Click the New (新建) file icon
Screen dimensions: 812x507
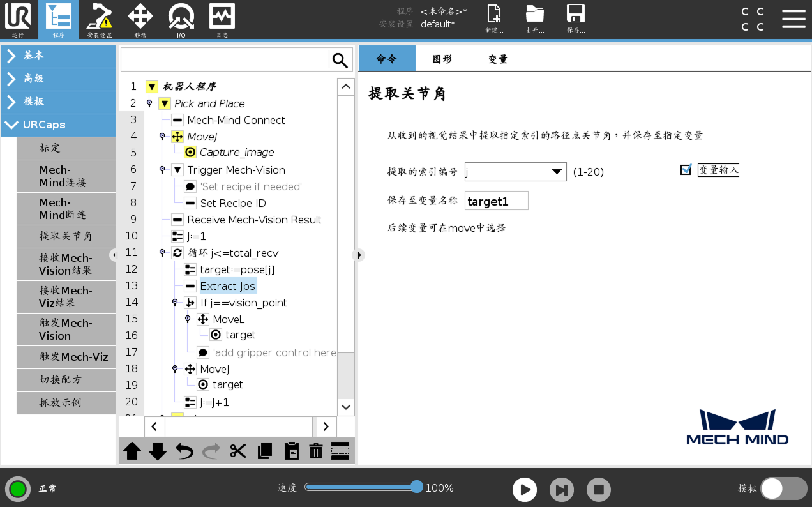click(x=494, y=19)
